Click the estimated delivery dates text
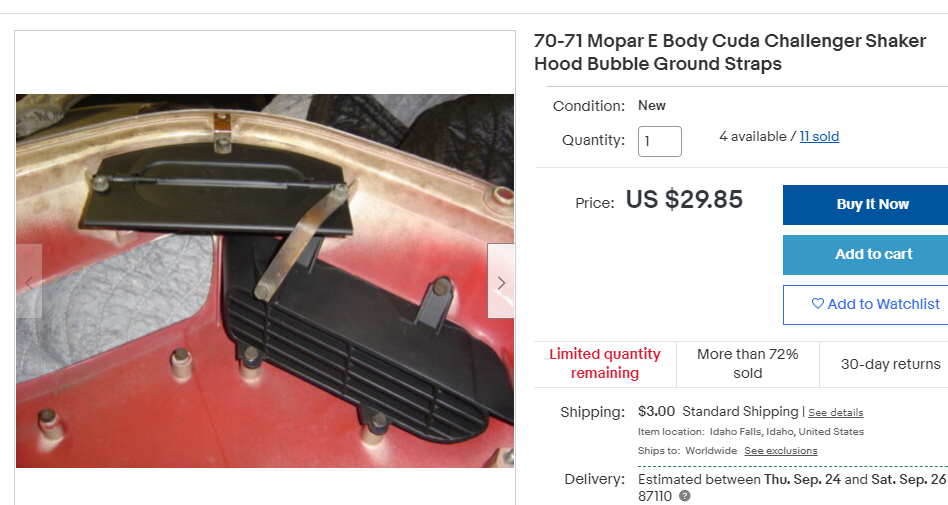Image resolution: width=948 pixels, height=505 pixels. coord(792,479)
